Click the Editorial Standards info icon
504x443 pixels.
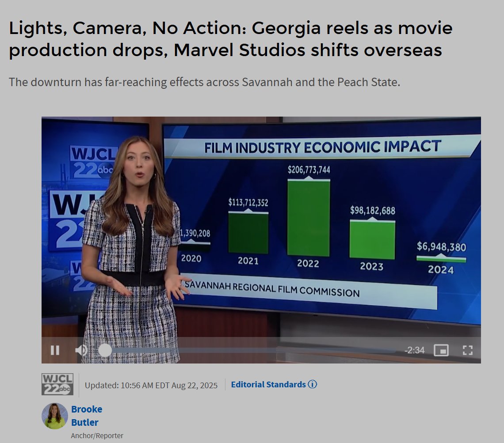coord(313,384)
